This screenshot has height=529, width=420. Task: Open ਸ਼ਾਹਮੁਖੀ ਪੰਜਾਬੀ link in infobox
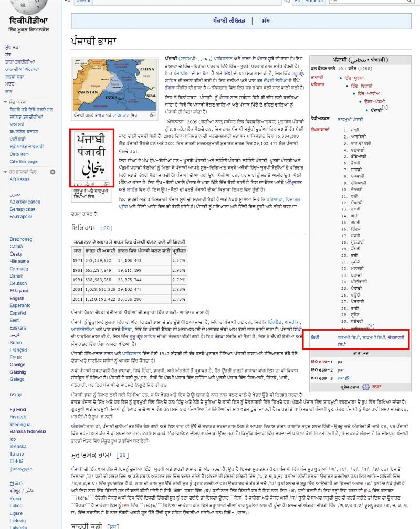click(350, 120)
